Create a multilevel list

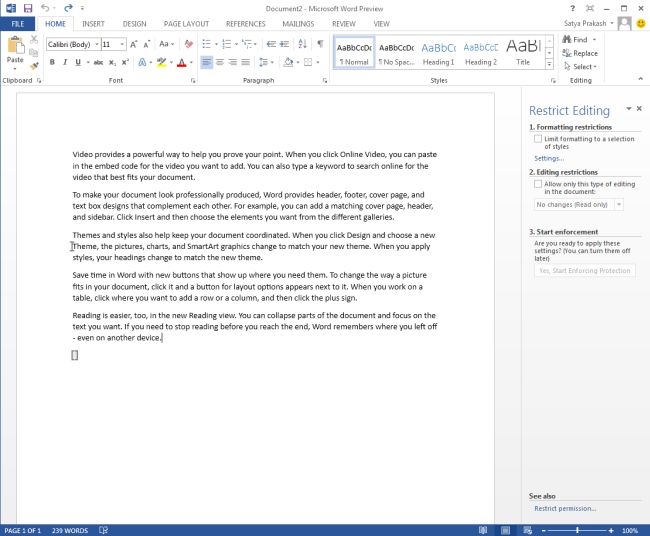tap(247, 44)
